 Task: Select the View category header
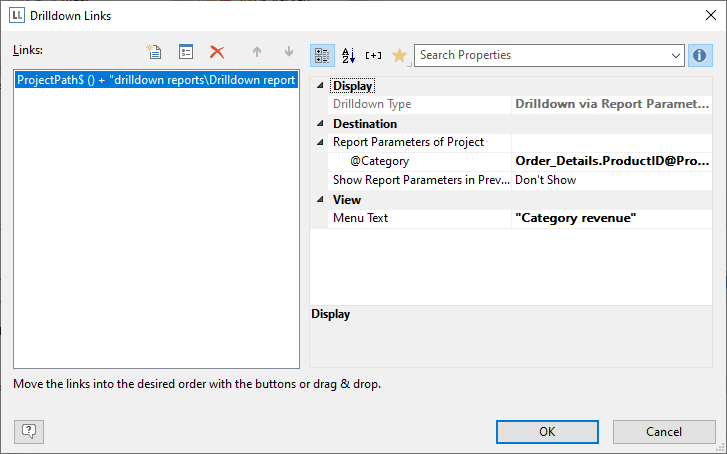tap(347, 199)
